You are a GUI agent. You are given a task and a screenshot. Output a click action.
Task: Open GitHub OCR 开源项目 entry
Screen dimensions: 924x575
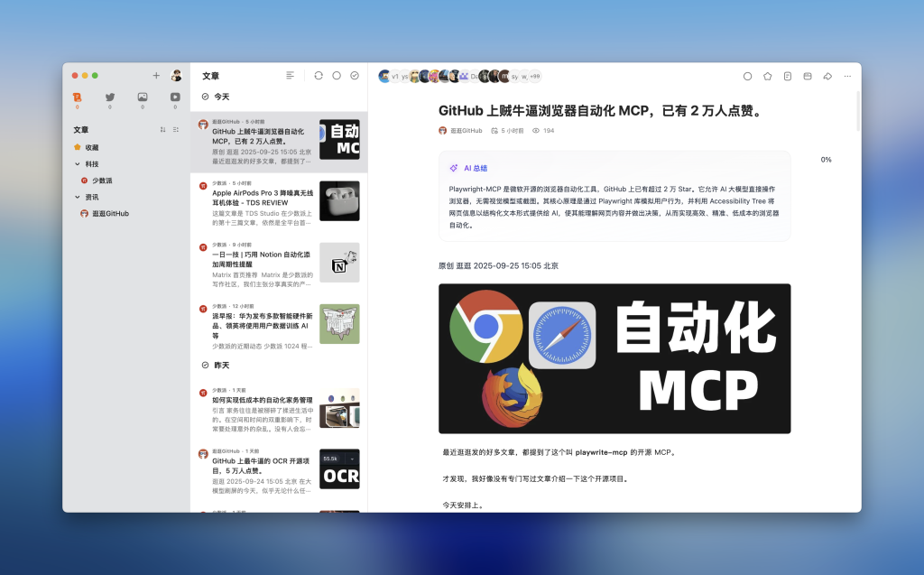point(279,471)
